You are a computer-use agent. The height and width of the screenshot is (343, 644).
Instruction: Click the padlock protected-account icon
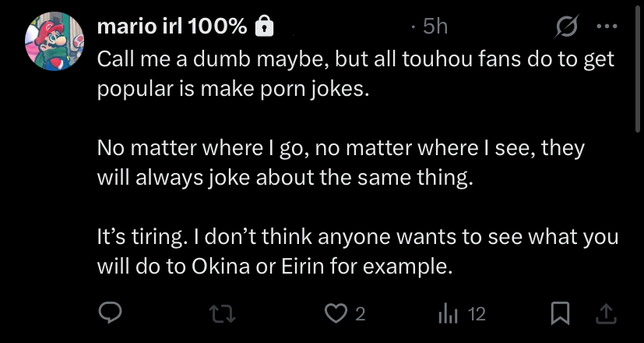(x=265, y=27)
